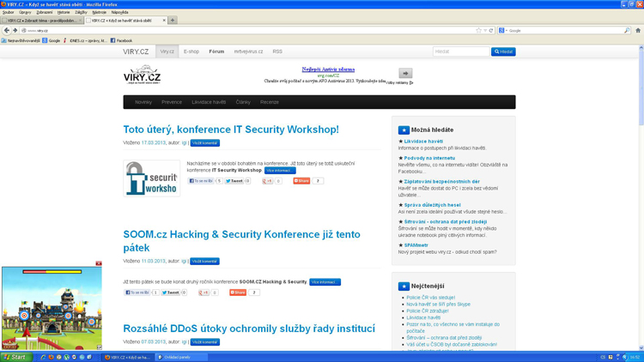Click the VIRY.CZ bug logo
The height and width of the screenshot is (362, 644).
click(x=142, y=75)
